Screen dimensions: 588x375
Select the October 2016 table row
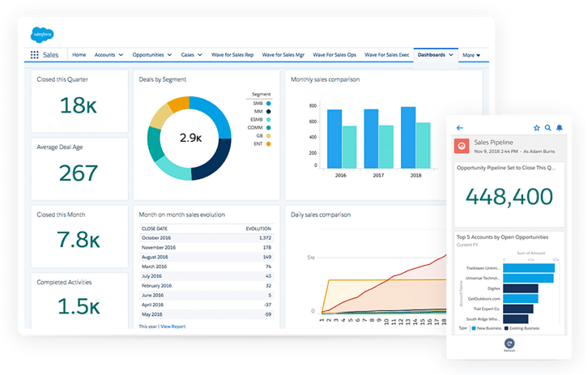pyautogui.click(x=207, y=238)
